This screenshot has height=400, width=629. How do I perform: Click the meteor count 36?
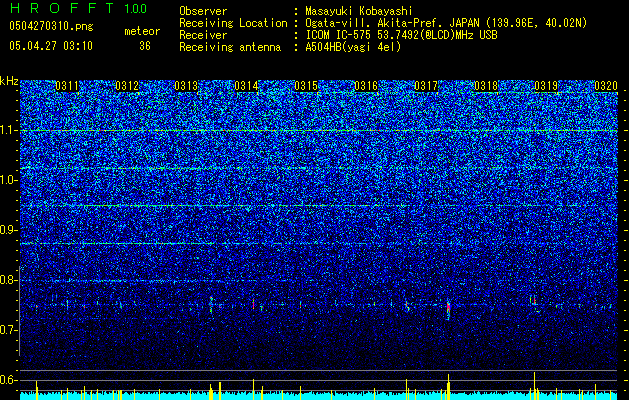[x=145, y=46]
